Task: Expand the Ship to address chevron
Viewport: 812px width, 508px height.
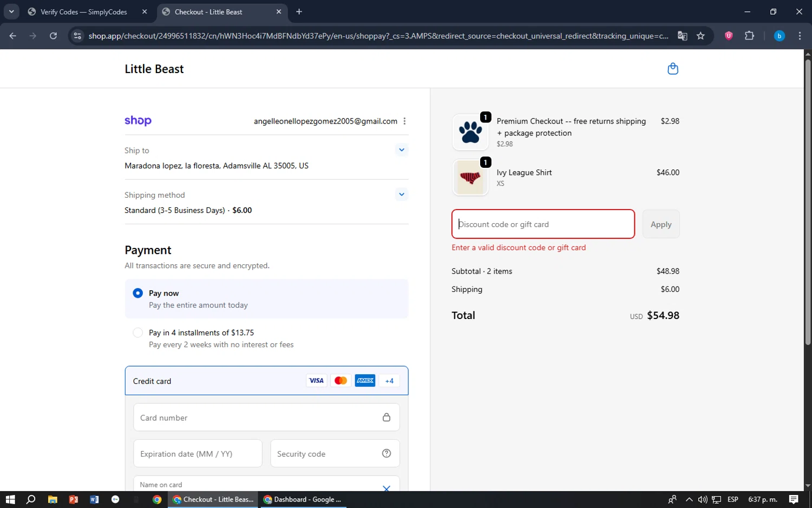Action: 401,150
